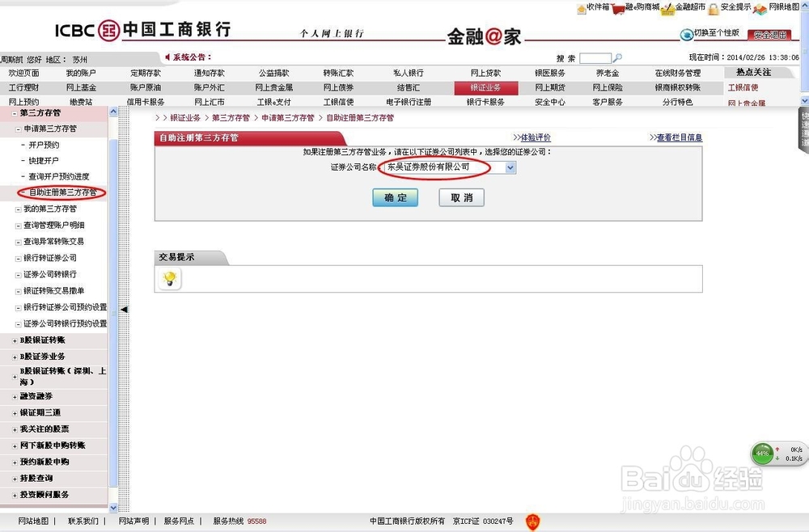Screen dimensions: 809x532
Task: Click the 安全退出 logout button
Action: tap(769, 35)
